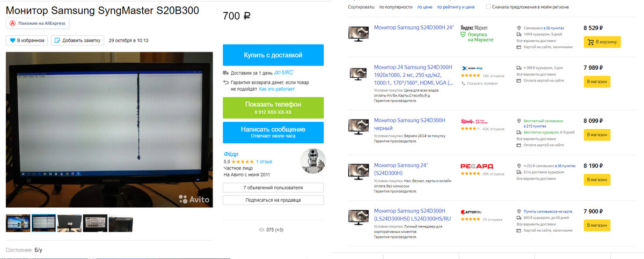644x259 pixels.
Task: Click 'В корзину' button for 8 529 ₽
Action: 602,42
